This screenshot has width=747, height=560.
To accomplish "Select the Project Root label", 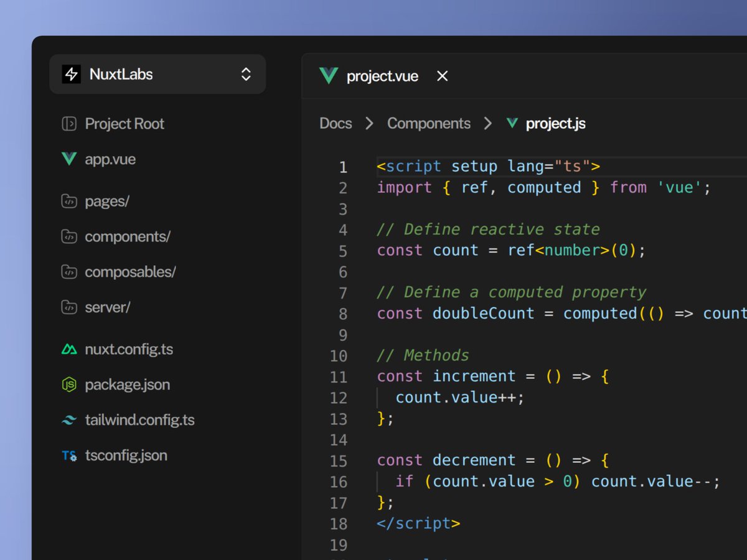I will pos(125,124).
